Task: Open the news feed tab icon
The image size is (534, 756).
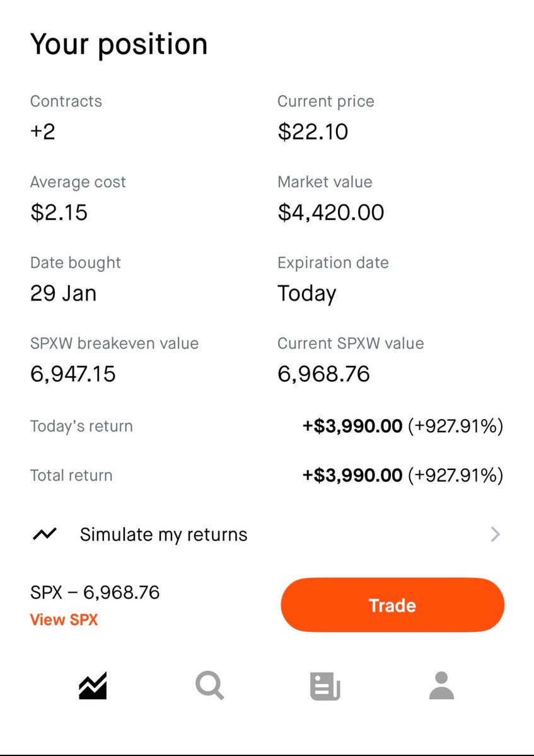Action: click(325, 686)
